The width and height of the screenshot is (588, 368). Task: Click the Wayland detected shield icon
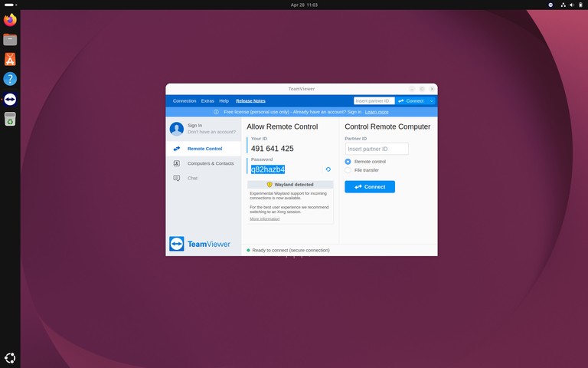[269, 184]
